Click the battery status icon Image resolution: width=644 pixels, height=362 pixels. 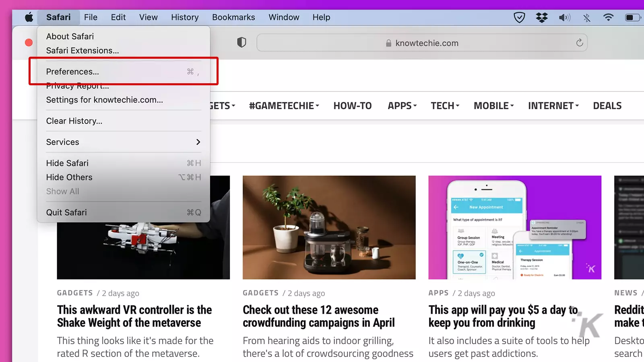(x=632, y=17)
